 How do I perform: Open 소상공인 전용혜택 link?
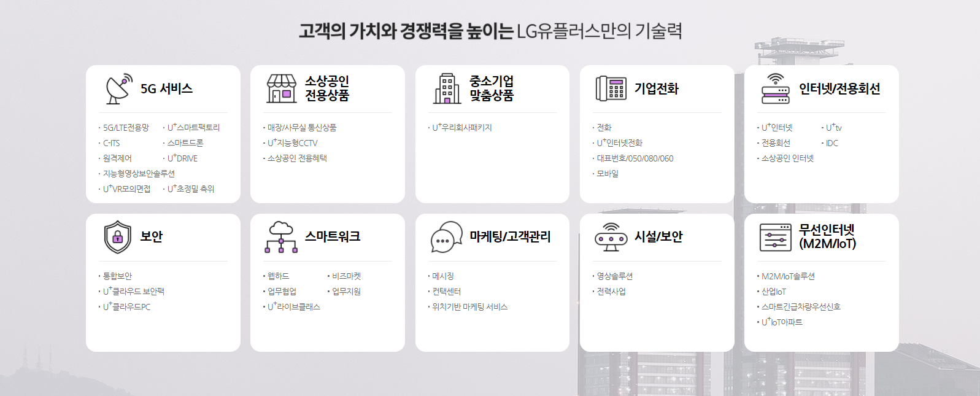pyautogui.click(x=297, y=158)
